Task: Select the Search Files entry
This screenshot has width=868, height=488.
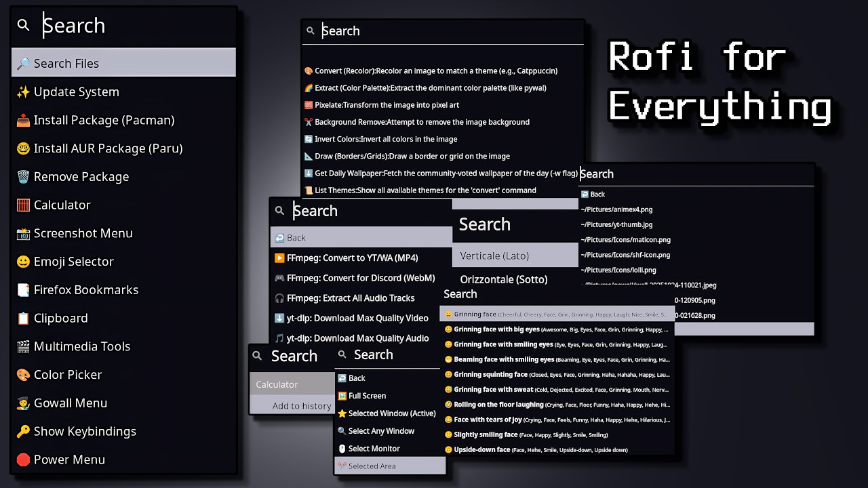Action: tap(123, 63)
